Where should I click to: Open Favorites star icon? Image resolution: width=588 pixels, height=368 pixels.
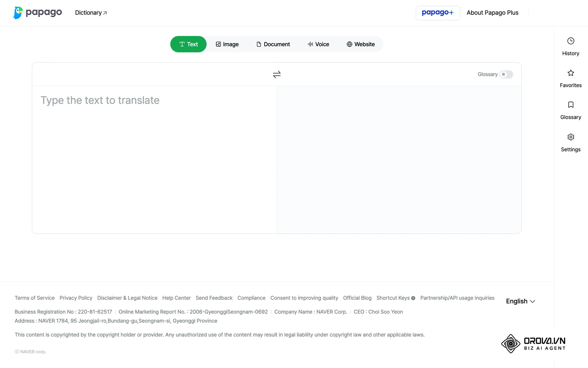coord(570,73)
